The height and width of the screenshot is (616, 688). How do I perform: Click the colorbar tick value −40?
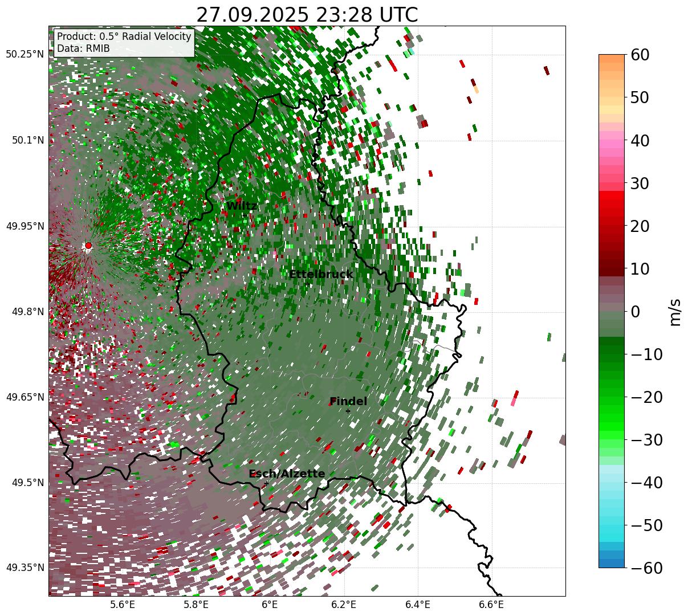[646, 483]
